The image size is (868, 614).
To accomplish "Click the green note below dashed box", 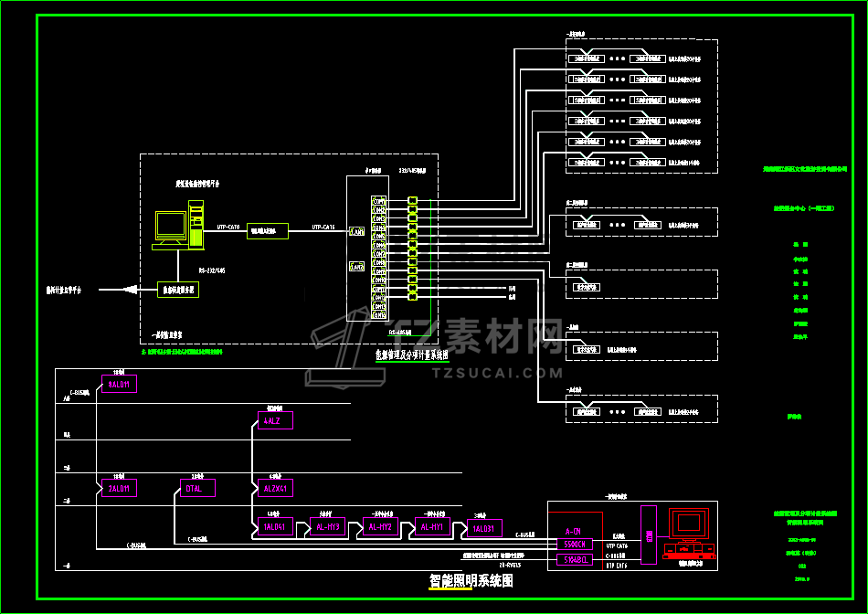I will click(182, 352).
